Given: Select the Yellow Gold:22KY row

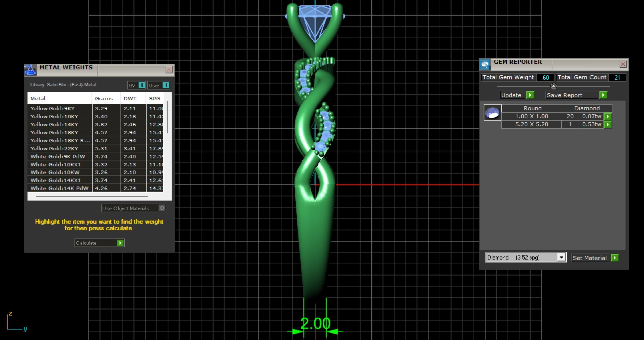Looking at the screenshot, I should [x=95, y=148].
